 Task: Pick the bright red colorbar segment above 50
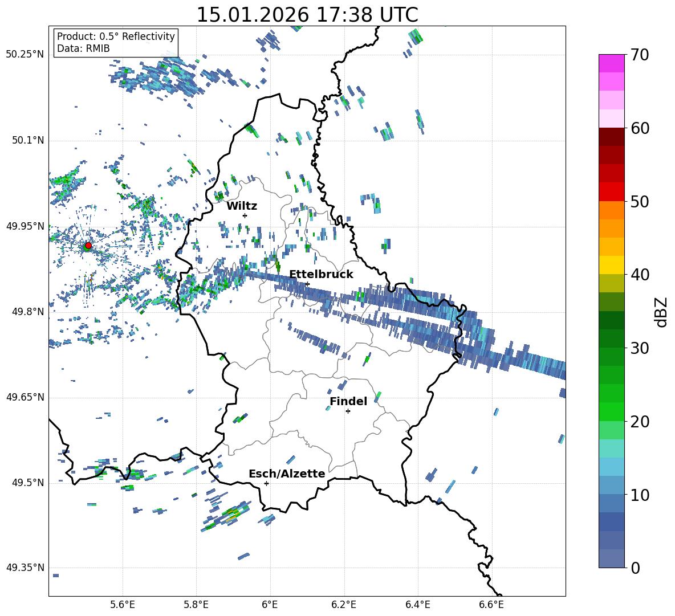pos(612,191)
